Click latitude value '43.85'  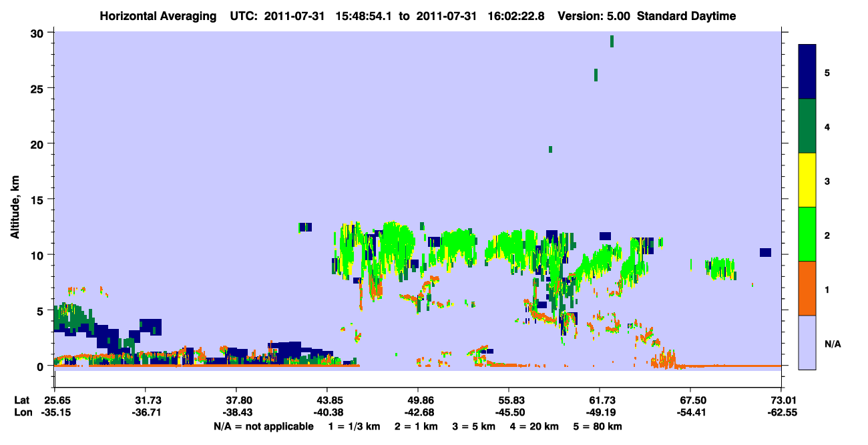tap(327, 400)
